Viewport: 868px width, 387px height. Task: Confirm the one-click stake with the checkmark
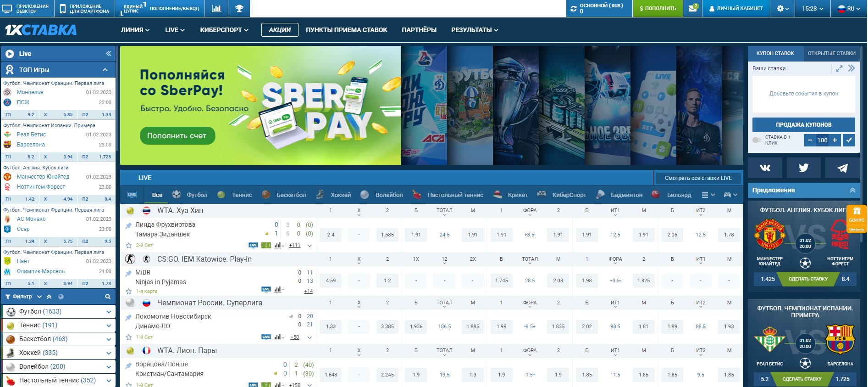[x=849, y=140]
